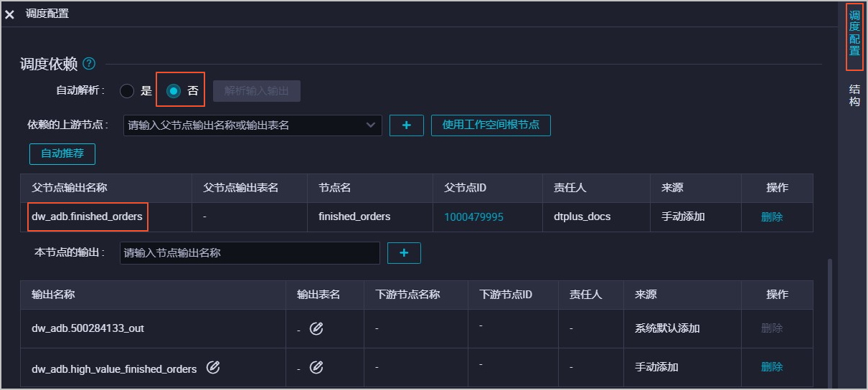The height and width of the screenshot is (390, 868).
Task: Select the 否 radio for 自动解析
Action: point(173,91)
